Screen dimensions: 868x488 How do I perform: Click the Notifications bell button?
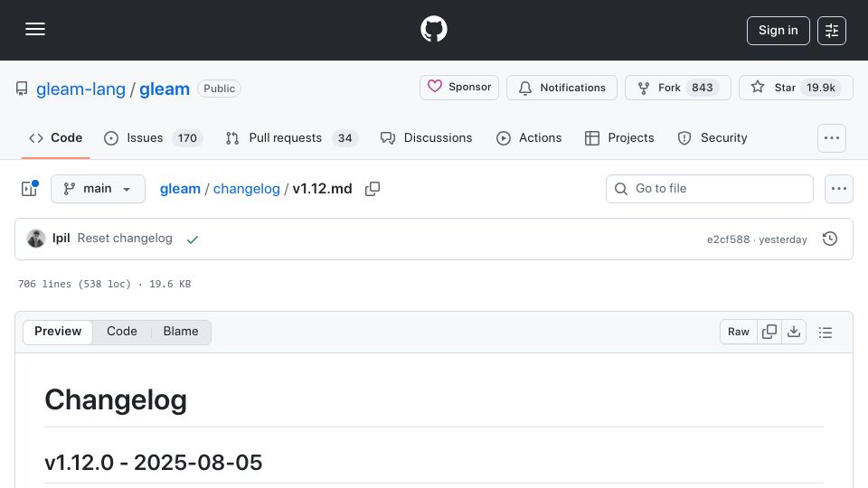point(561,88)
